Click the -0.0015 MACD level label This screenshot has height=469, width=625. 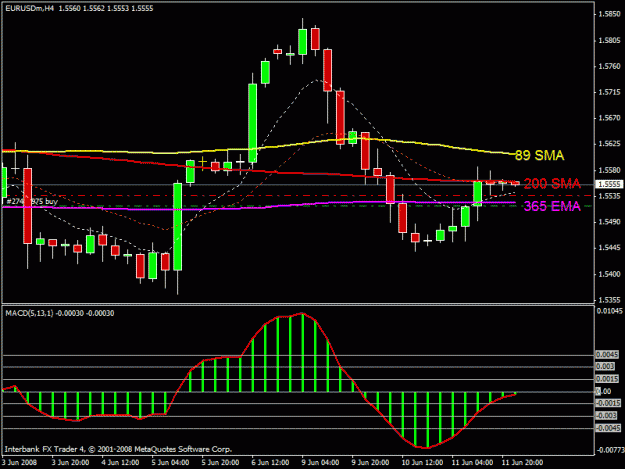pos(608,403)
